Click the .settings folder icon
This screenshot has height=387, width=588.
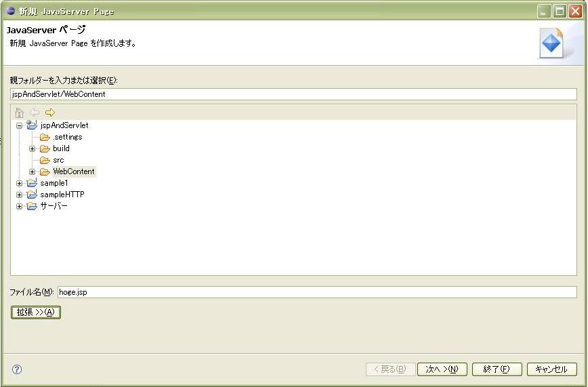click(45, 137)
